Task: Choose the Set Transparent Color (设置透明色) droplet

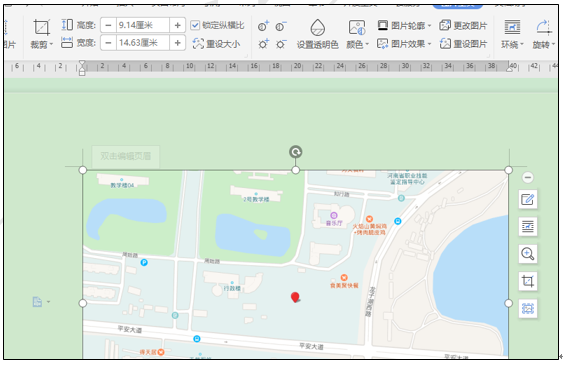Action: click(317, 28)
